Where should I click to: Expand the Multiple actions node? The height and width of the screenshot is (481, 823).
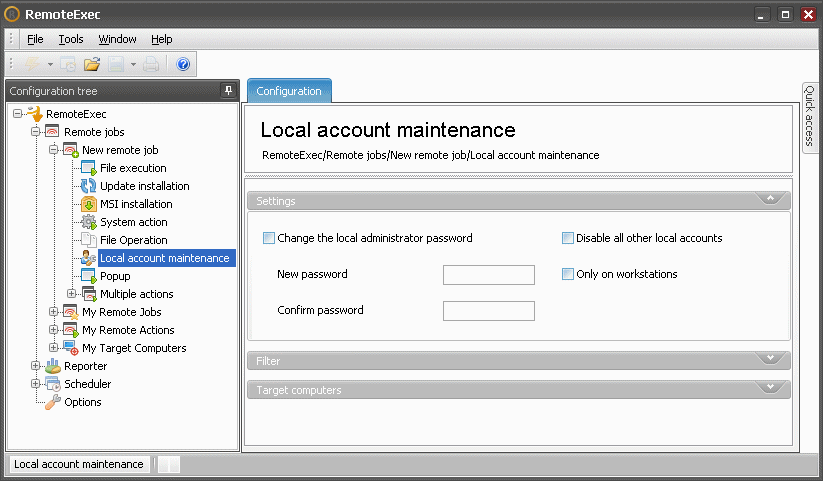point(71,294)
